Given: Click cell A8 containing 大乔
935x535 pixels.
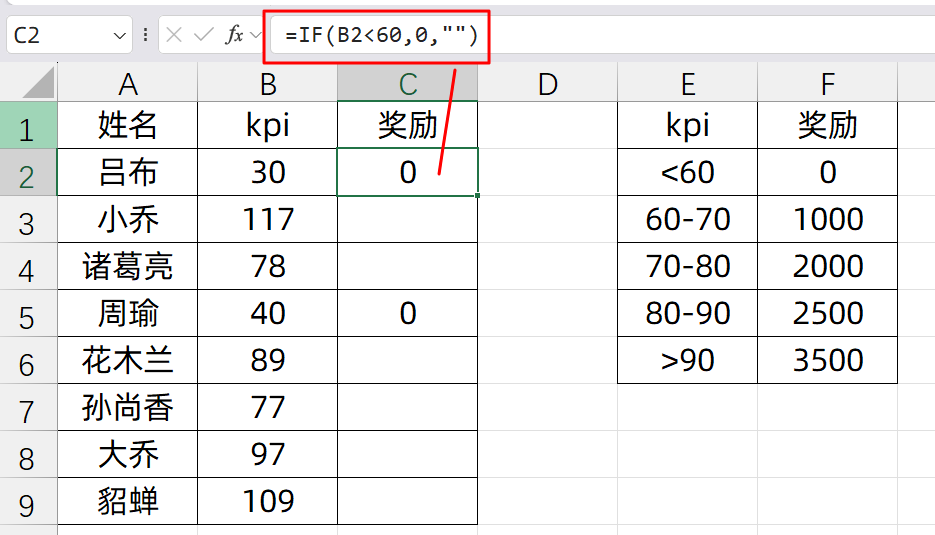Looking at the screenshot, I should [128, 454].
